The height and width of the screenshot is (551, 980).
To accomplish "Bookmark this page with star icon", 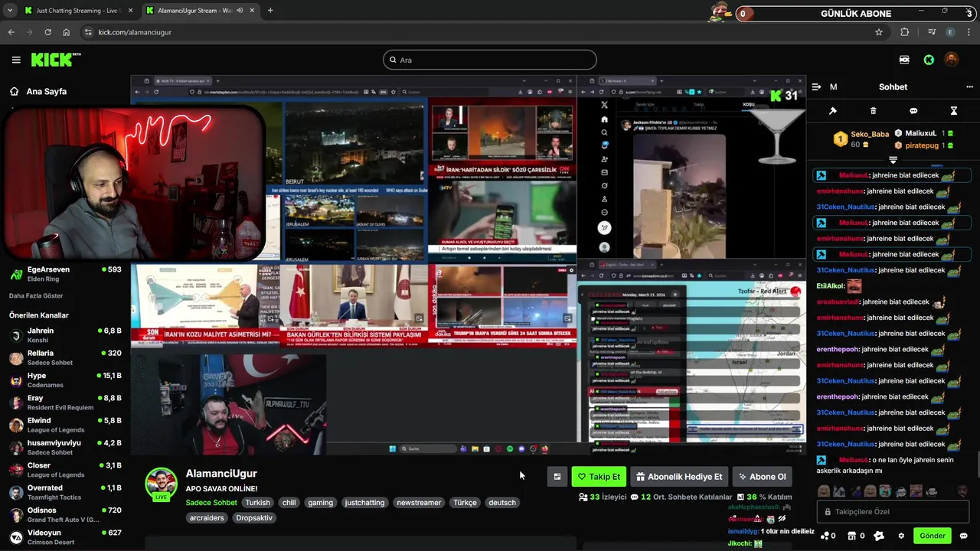I will tap(879, 32).
